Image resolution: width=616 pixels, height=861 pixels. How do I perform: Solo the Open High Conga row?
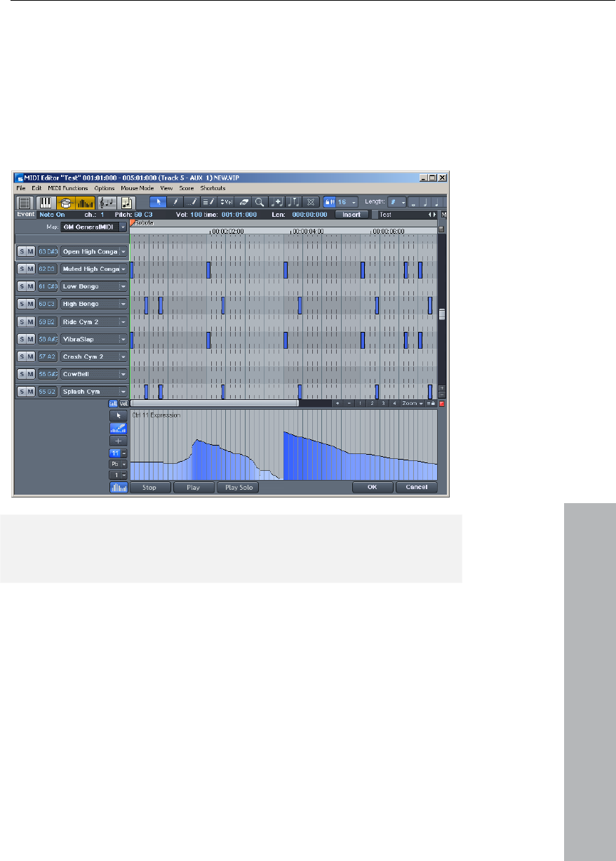(22, 251)
